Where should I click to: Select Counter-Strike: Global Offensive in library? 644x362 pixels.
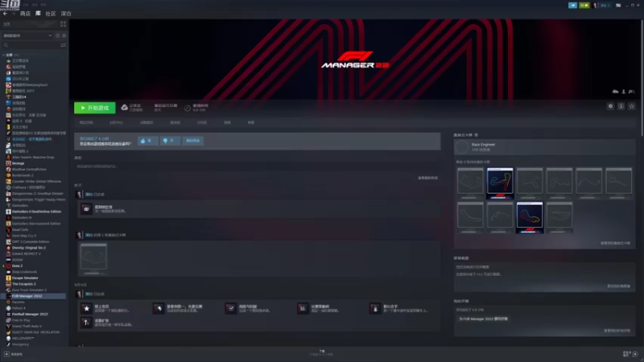pyautogui.click(x=36, y=182)
